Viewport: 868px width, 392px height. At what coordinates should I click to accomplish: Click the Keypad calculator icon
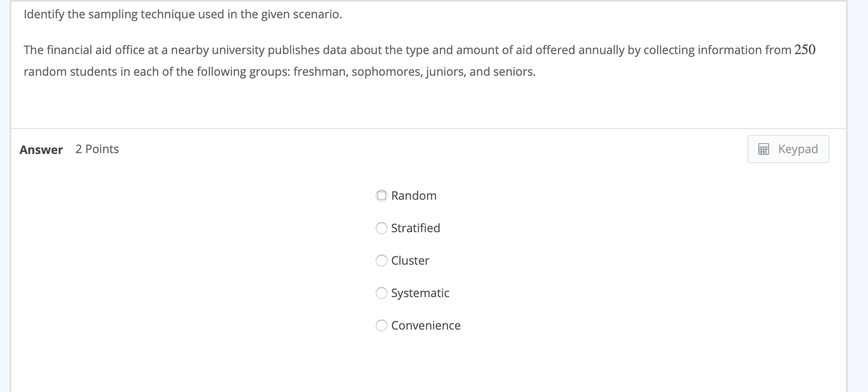pyautogui.click(x=763, y=149)
